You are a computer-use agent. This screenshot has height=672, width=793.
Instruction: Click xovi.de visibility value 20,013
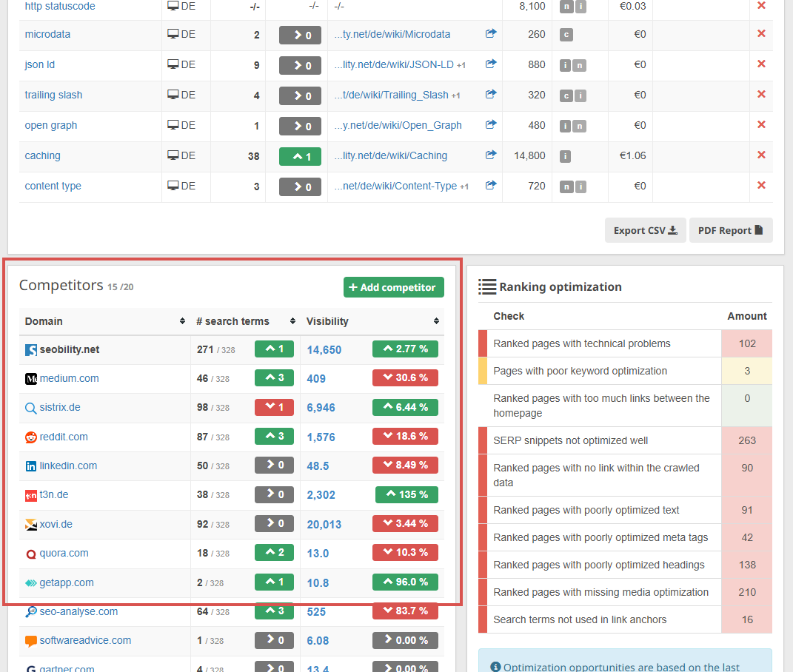[324, 525]
